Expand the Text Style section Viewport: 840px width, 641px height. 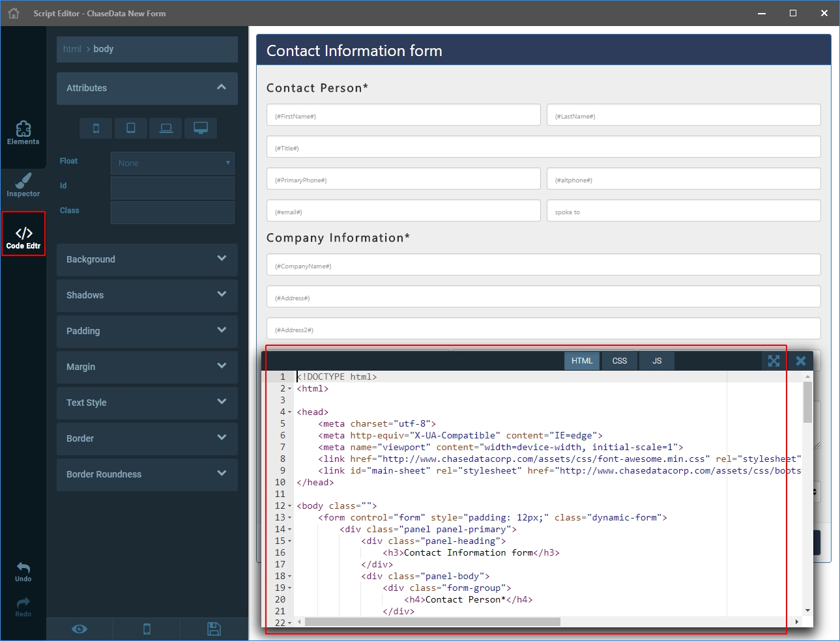[x=147, y=403]
